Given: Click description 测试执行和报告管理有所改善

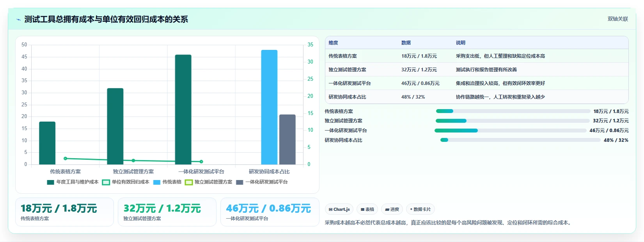Looking at the screenshot, I should [486, 70].
